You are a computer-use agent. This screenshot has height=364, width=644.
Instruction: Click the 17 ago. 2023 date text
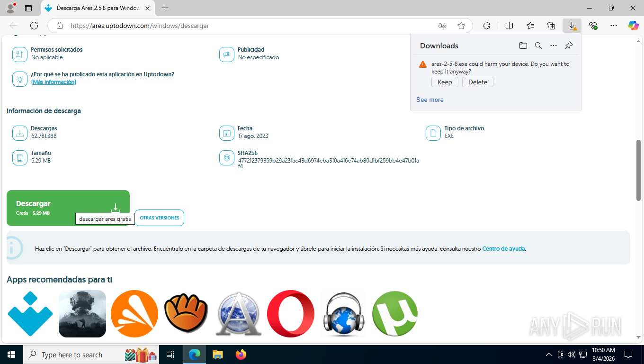253,136
